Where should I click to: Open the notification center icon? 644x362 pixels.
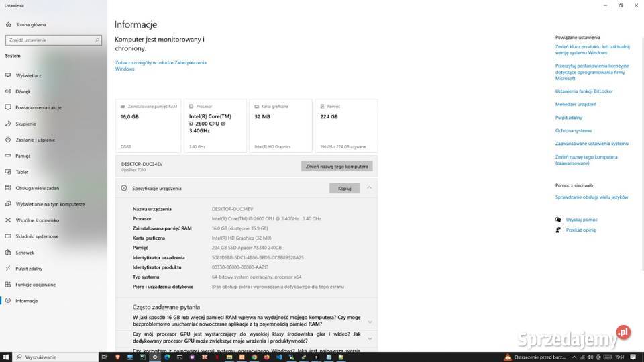coord(633,357)
